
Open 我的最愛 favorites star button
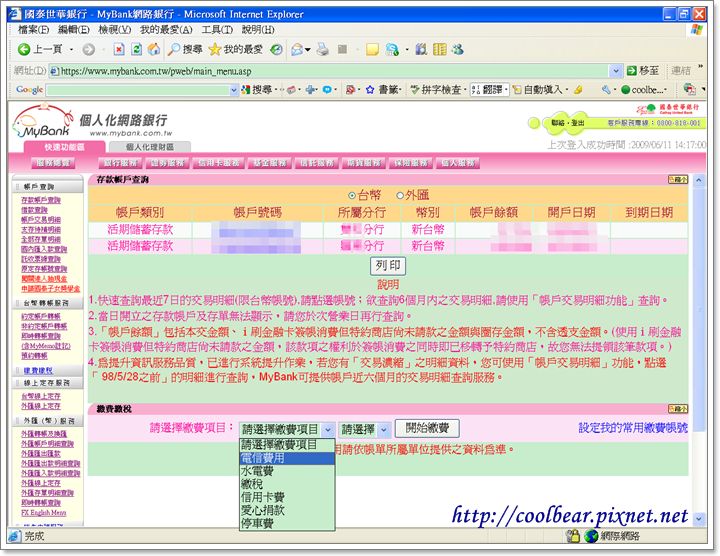click(x=236, y=49)
